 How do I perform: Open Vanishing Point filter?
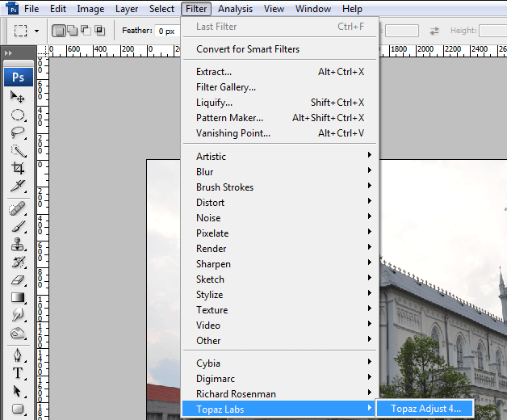pos(279,133)
